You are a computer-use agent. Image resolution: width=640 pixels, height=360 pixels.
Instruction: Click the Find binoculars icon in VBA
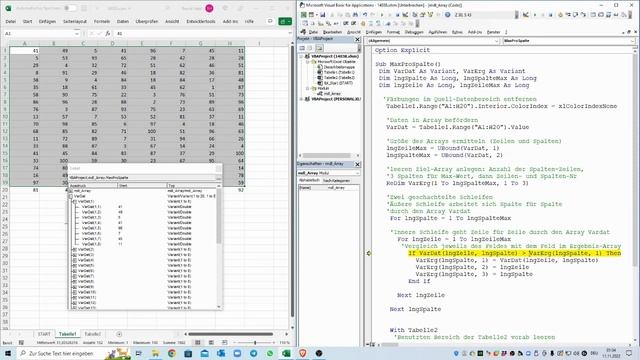click(x=356, y=15)
